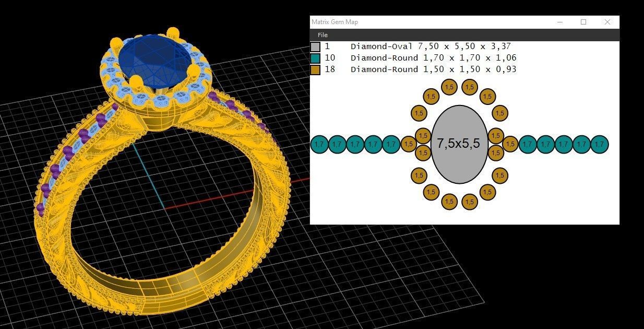Open the File menu in Gem Map
Image resolution: width=644 pixels, height=329 pixels.
(x=323, y=35)
